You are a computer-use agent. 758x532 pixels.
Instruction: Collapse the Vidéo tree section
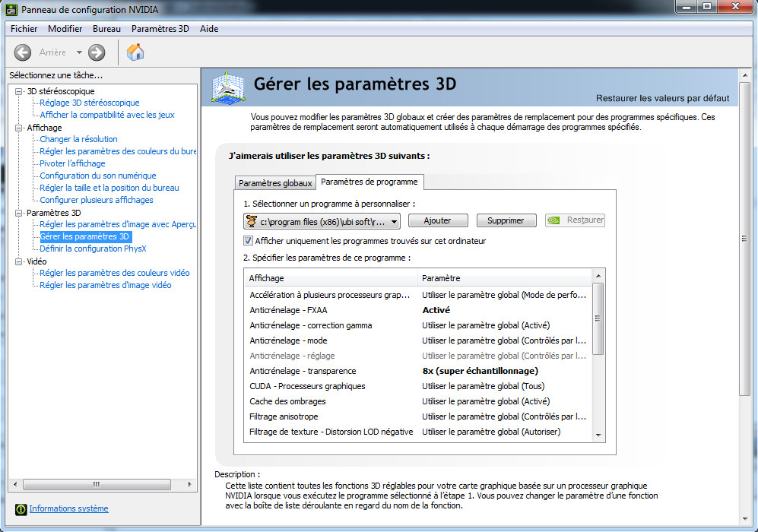click(x=19, y=261)
